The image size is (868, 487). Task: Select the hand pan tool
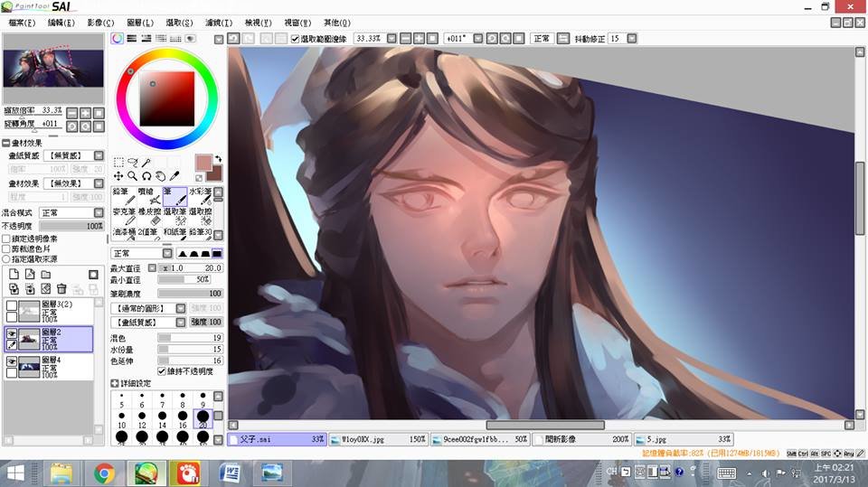coord(160,176)
